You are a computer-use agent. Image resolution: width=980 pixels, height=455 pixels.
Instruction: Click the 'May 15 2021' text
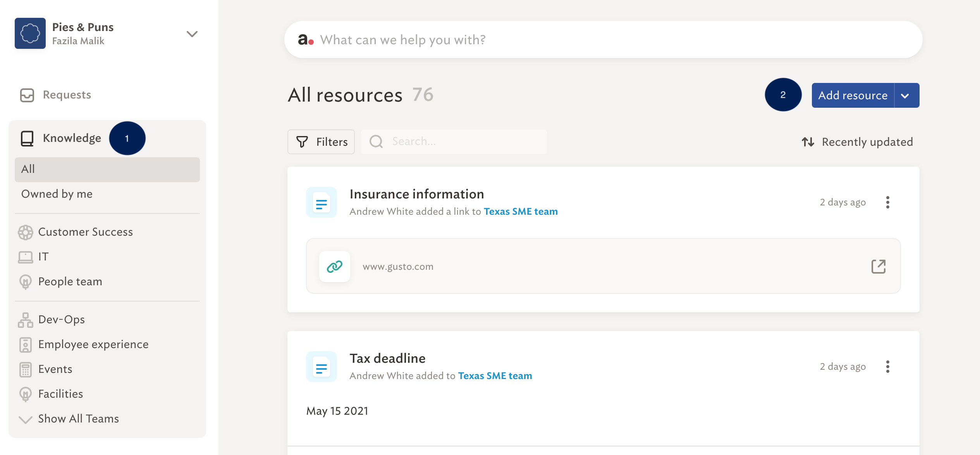337,411
